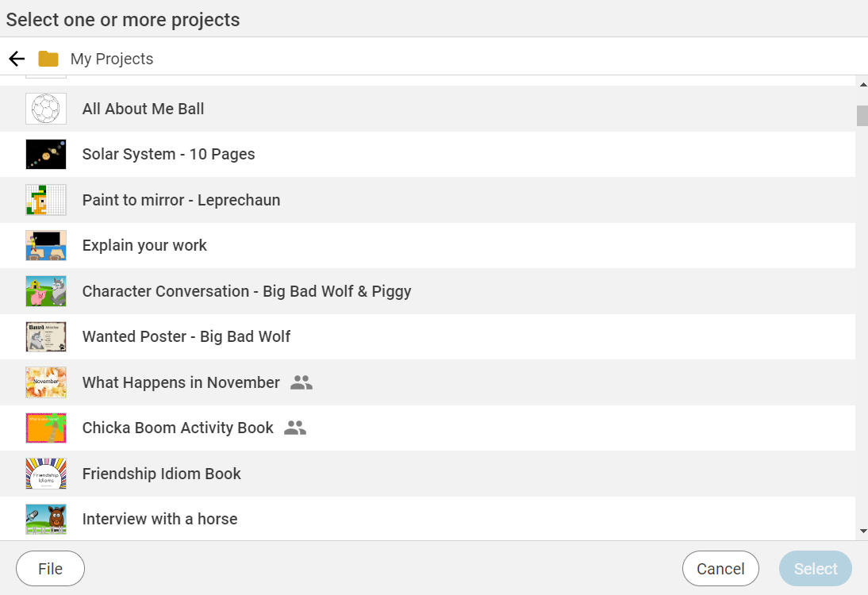Open the Solar System project thumbnail

pyautogui.click(x=45, y=154)
